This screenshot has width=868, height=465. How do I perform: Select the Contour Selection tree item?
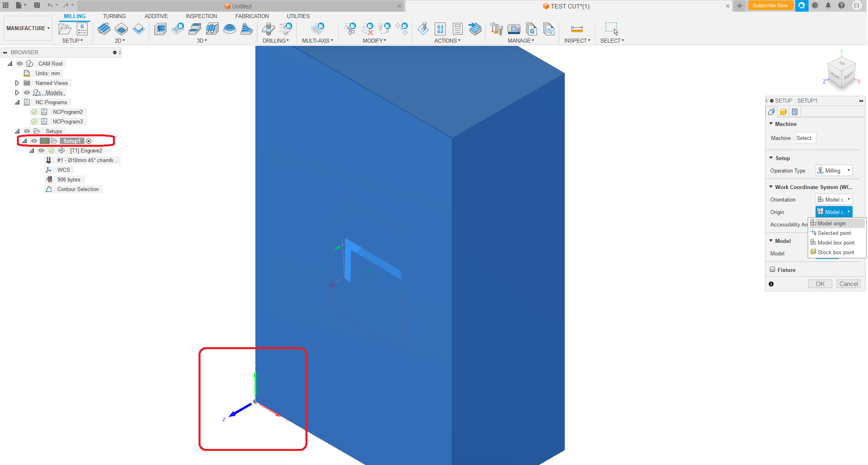point(78,189)
